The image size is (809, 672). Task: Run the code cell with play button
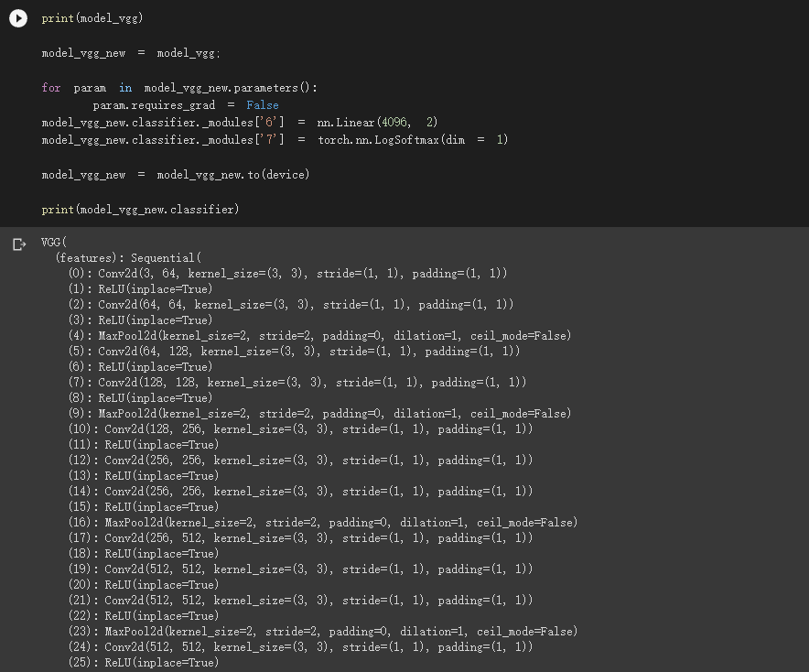coord(18,18)
